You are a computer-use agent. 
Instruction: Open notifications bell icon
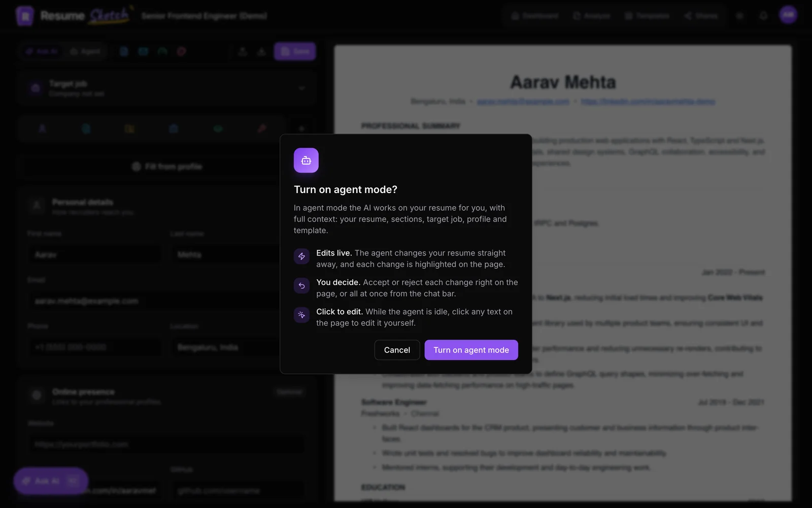(763, 16)
